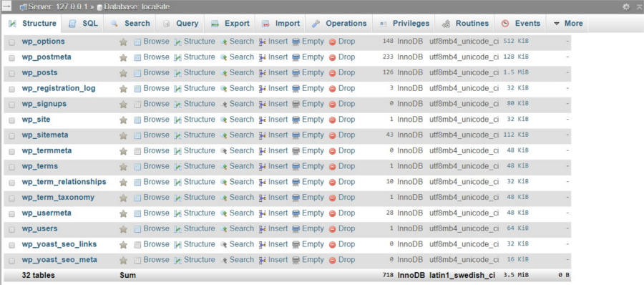This screenshot has height=285, width=644.
Task: Open the SQL tab
Action: 84,24
